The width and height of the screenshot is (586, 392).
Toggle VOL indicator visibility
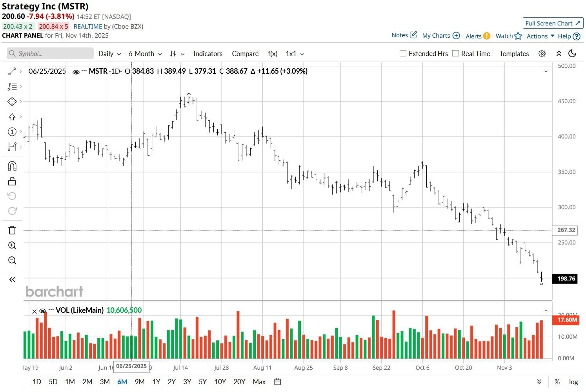click(x=43, y=311)
